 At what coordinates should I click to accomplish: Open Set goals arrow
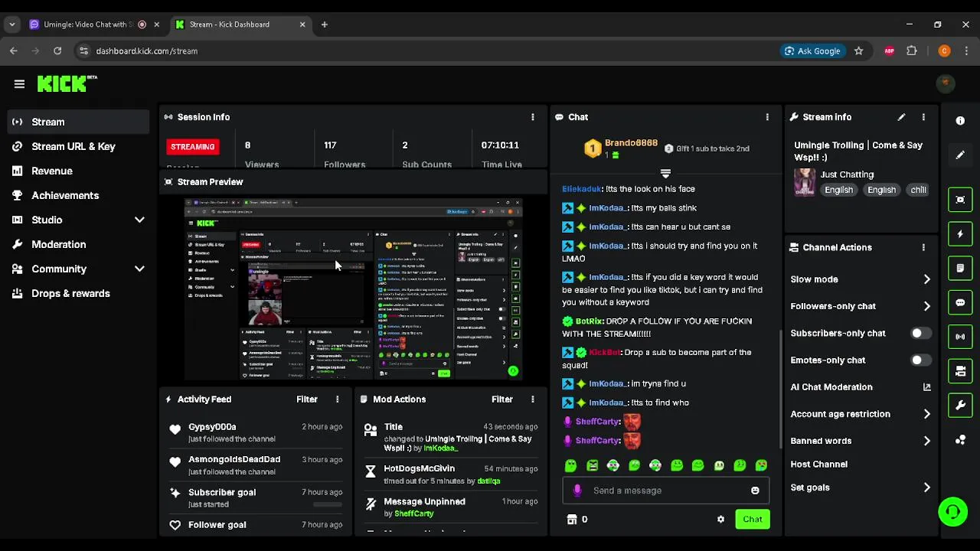tap(927, 487)
